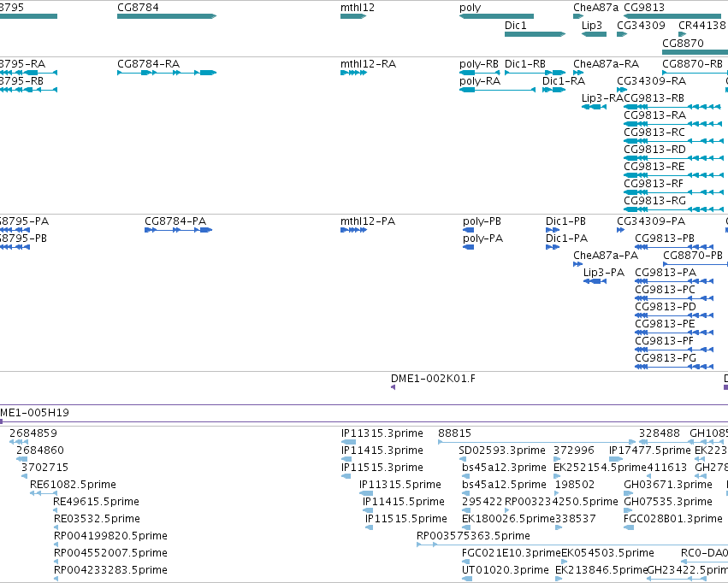Click EST IP11315.3prime feature
Image resolution: width=728 pixels, height=583 pixels.
348,442
